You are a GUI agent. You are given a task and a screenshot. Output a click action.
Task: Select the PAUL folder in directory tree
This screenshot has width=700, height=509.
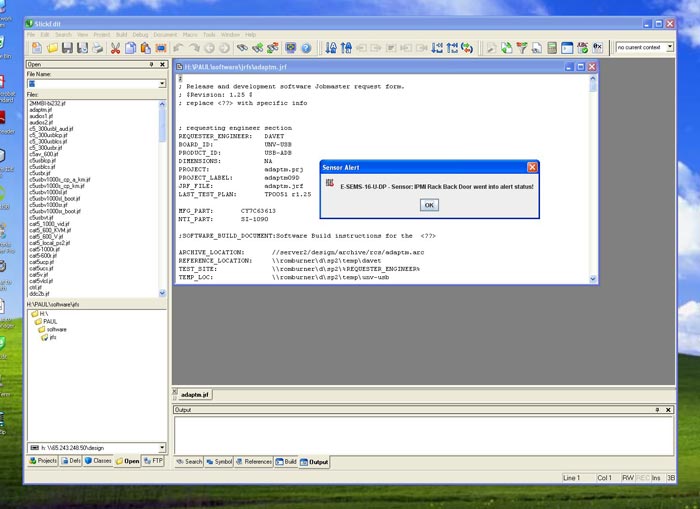pyautogui.click(x=50, y=321)
